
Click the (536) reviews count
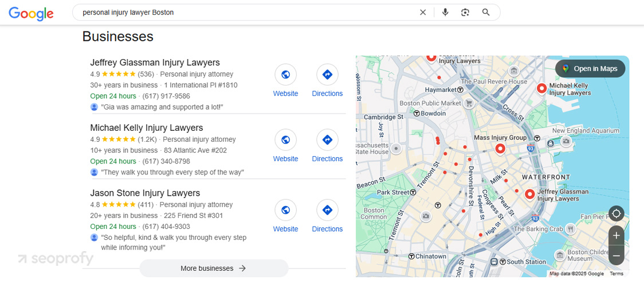(x=146, y=75)
